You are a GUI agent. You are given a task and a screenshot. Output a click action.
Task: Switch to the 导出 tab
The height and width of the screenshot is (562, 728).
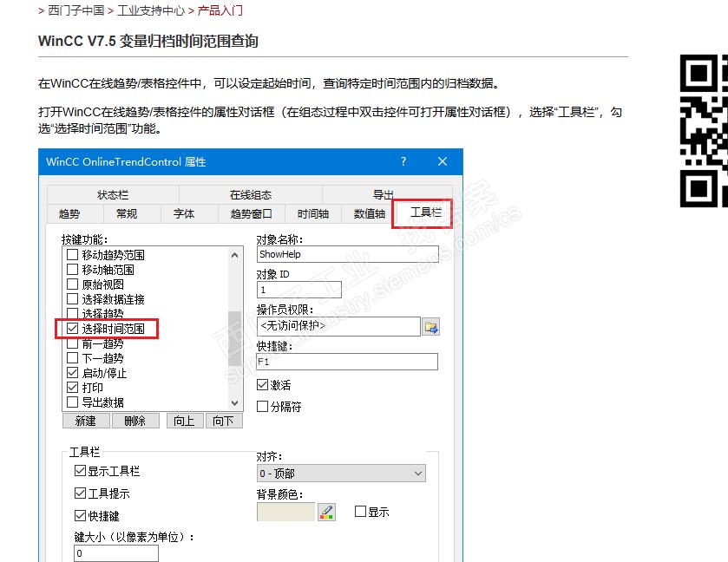(384, 193)
